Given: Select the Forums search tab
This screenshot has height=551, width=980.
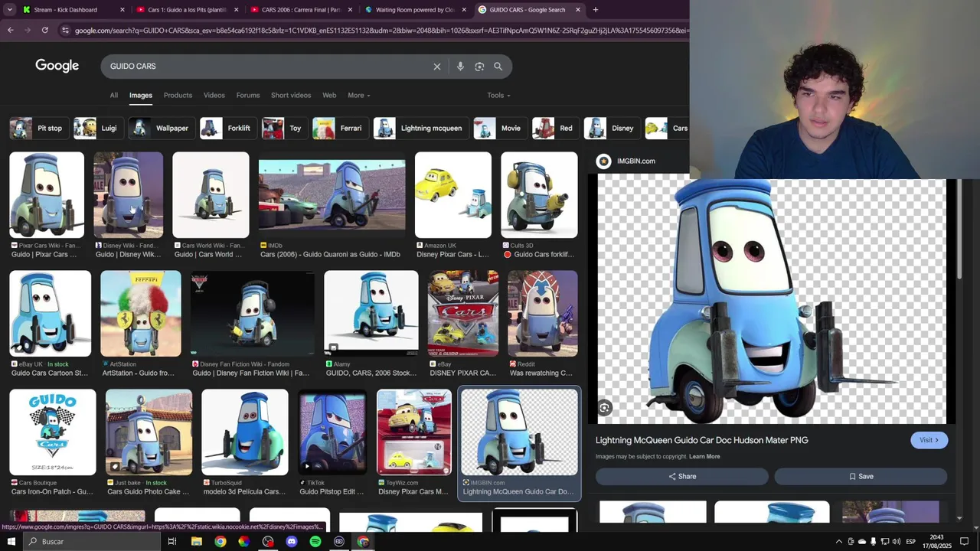Looking at the screenshot, I should pos(248,96).
